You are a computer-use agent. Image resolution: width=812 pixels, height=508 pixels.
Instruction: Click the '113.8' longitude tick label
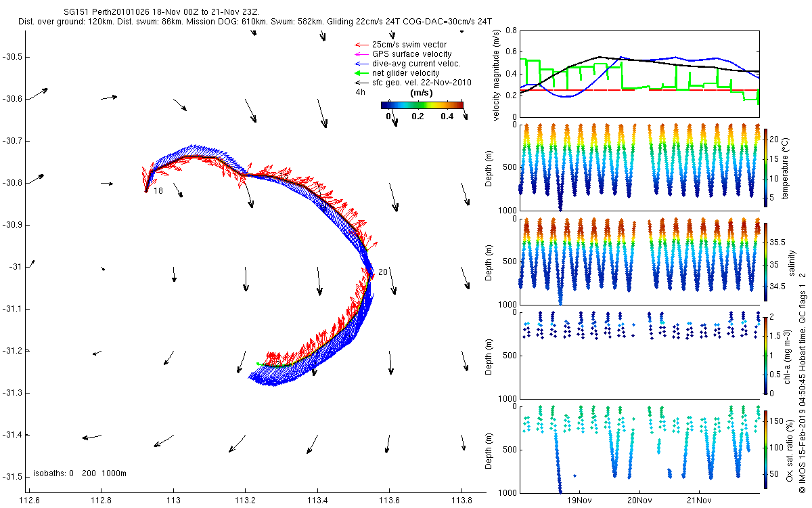pyautogui.click(x=461, y=501)
